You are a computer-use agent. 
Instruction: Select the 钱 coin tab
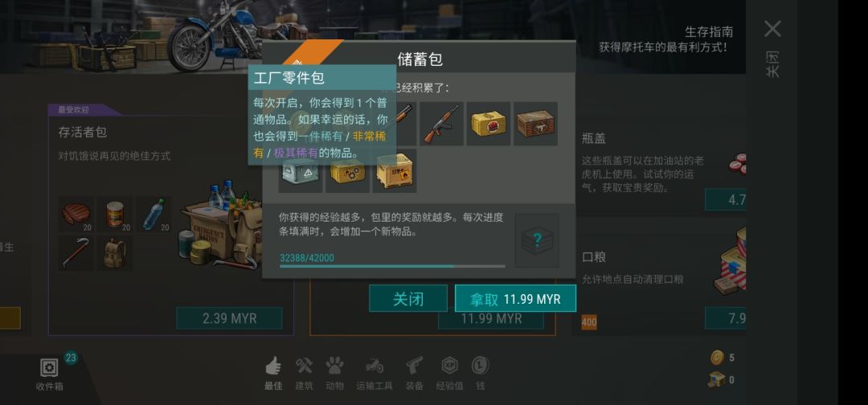[480, 374]
